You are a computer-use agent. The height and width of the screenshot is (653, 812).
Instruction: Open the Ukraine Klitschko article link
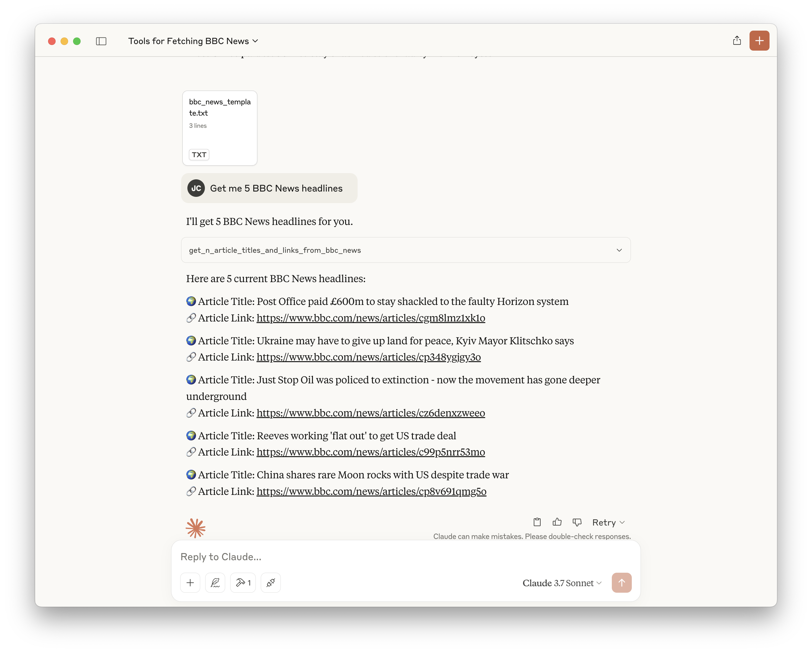[x=368, y=357]
